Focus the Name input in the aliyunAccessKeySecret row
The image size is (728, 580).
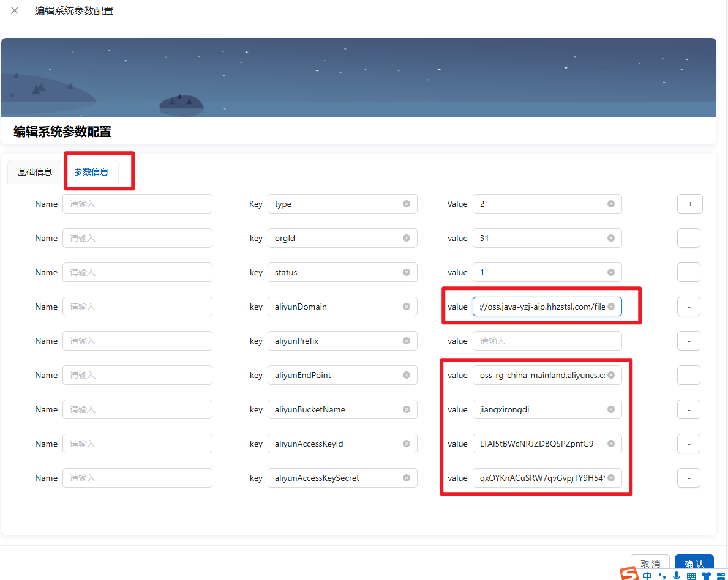tap(137, 478)
